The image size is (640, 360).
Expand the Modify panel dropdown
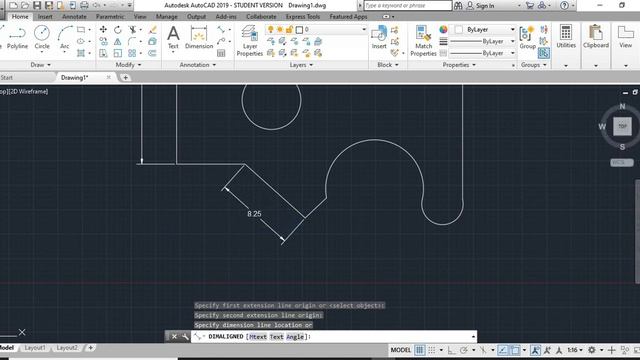tap(128, 64)
